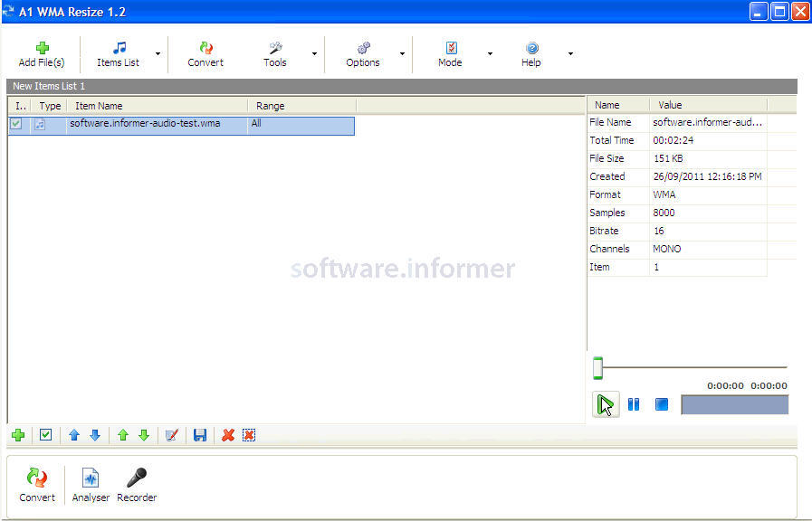The image size is (812, 521).
Task: Select the Total Time value 00:02:24
Action: (673, 140)
